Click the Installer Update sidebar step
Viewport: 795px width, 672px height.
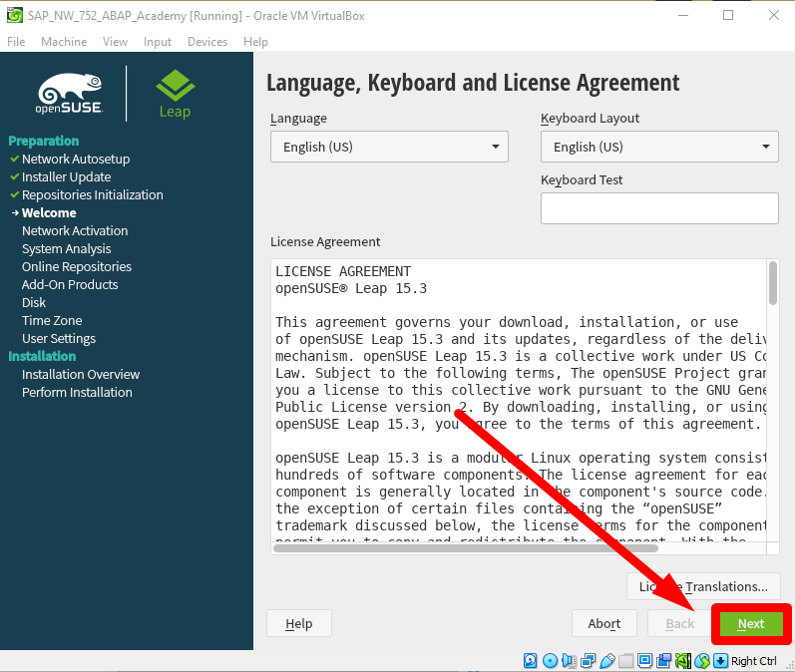click(x=67, y=176)
